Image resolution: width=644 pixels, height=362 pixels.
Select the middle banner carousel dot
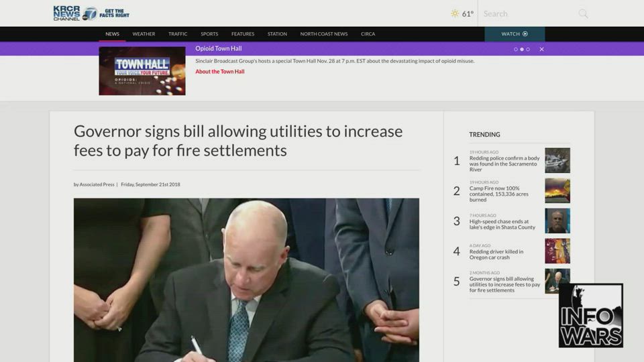click(x=522, y=49)
